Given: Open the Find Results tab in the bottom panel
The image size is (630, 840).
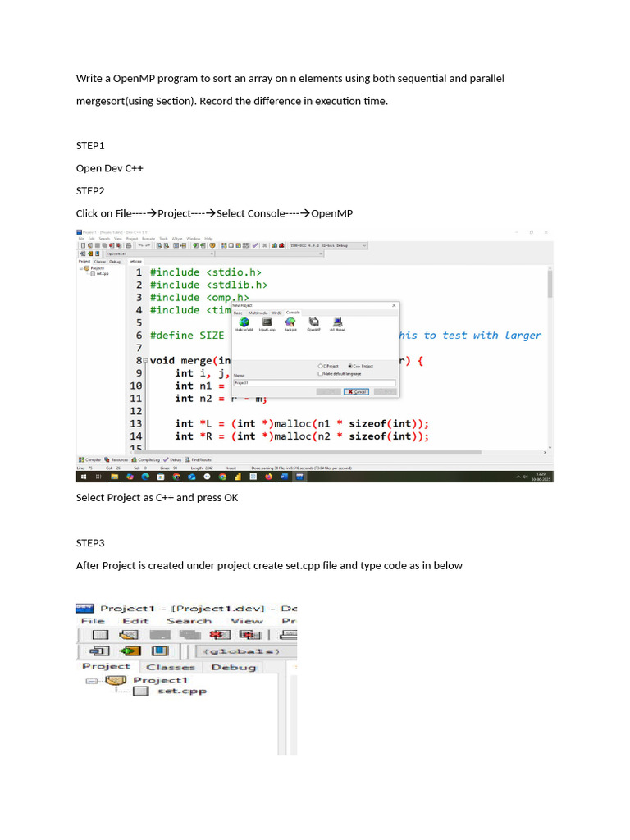Looking at the screenshot, I should click(x=199, y=459).
